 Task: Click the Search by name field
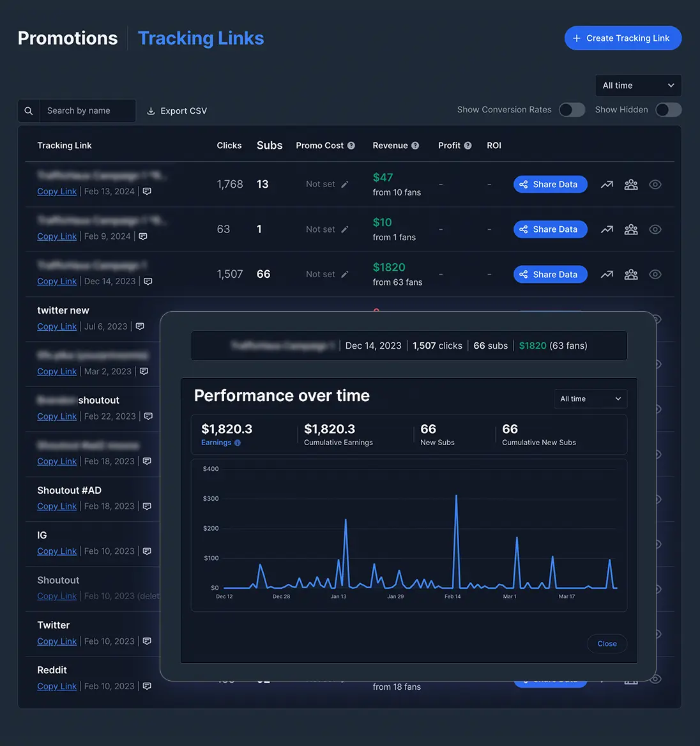tap(88, 110)
